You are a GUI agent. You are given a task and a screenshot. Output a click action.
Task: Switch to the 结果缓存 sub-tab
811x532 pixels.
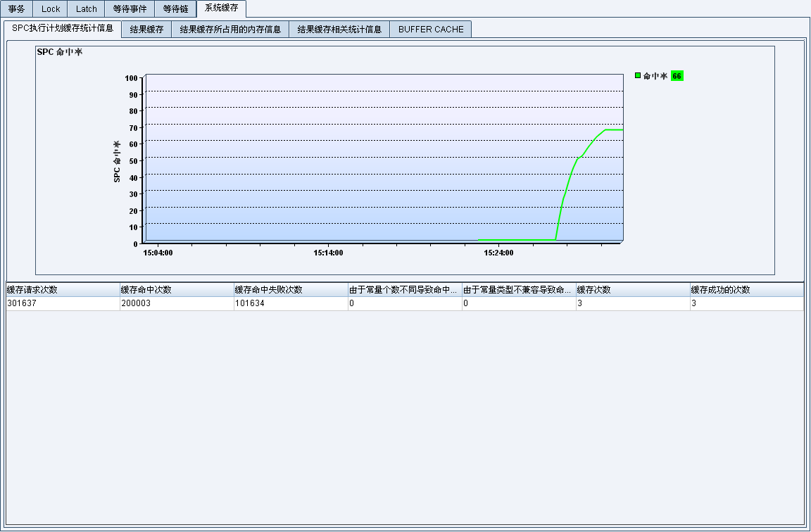pos(146,30)
